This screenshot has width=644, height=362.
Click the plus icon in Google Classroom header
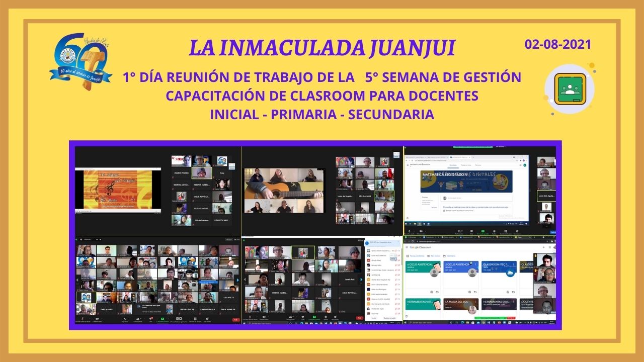tap(543, 247)
